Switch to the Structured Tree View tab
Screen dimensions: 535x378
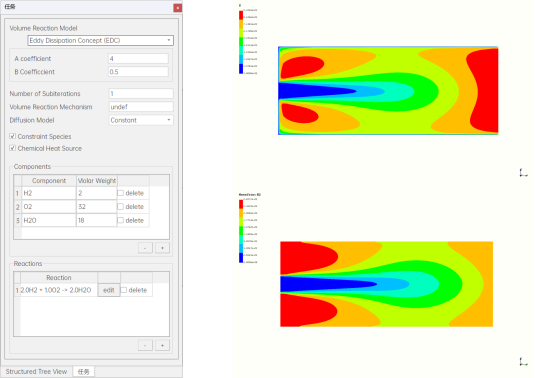[x=37, y=372]
